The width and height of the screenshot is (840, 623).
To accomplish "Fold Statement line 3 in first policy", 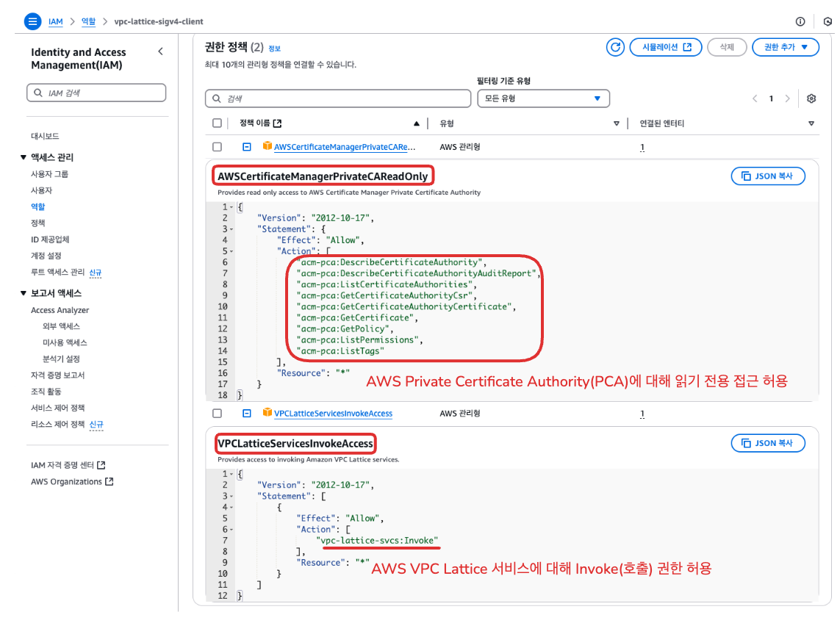I will (231, 229).
